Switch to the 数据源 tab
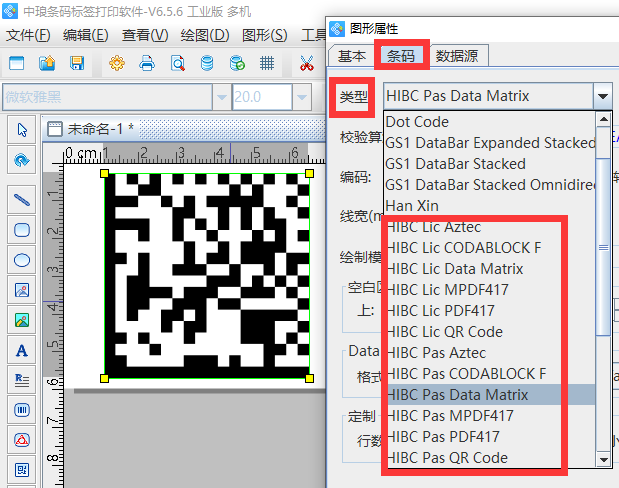This screenshot has height=488, width=619. pos(457,56)
